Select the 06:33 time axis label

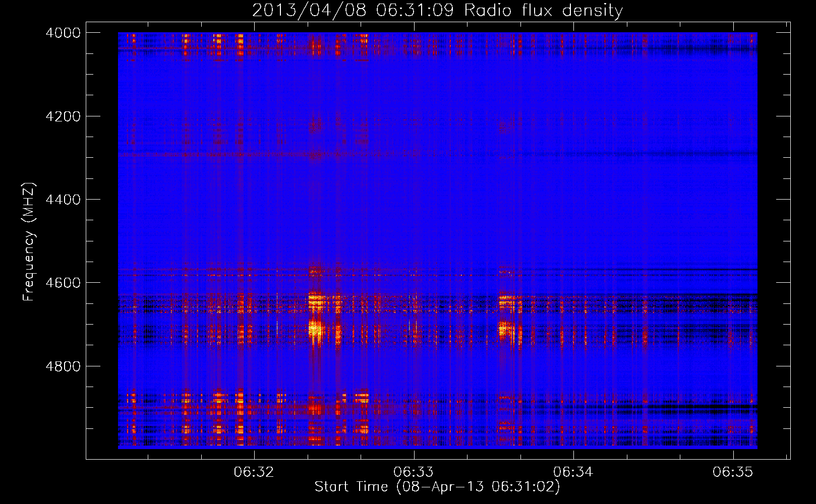tap(414, 472)
